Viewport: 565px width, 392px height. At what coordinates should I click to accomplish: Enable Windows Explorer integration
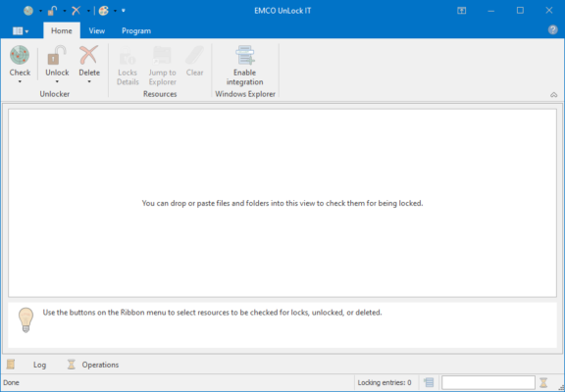coord(244,66)
